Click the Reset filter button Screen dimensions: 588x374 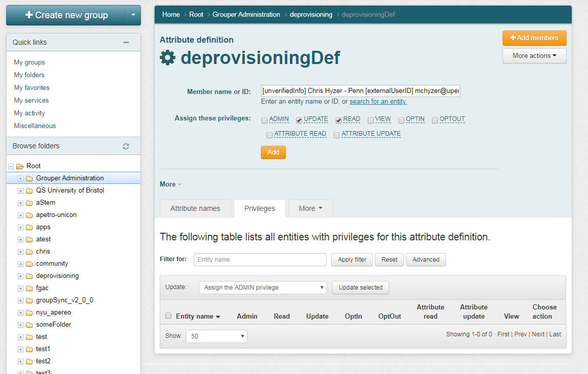tap(389, 260)
